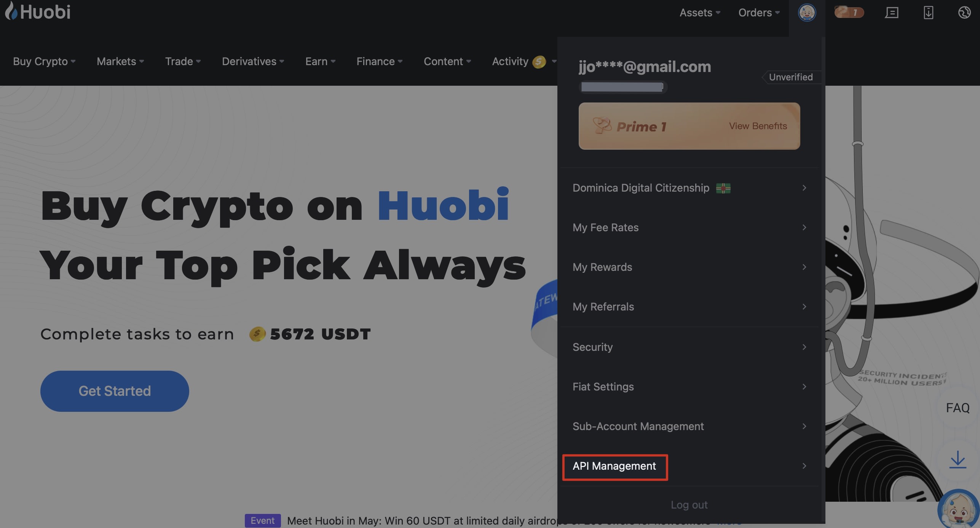Screen dimensions: 980x528
Task: Open the user avatar profile icon
Action: [x=807, y=13]
